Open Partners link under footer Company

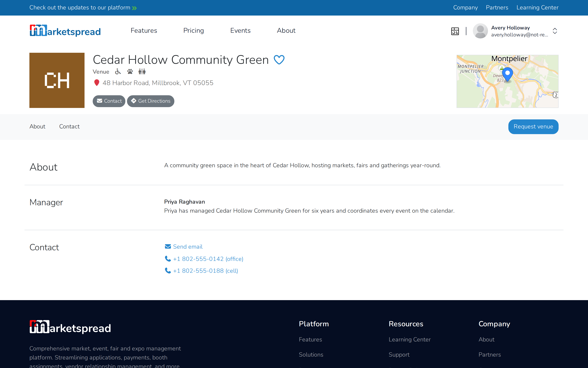[490, 355]
